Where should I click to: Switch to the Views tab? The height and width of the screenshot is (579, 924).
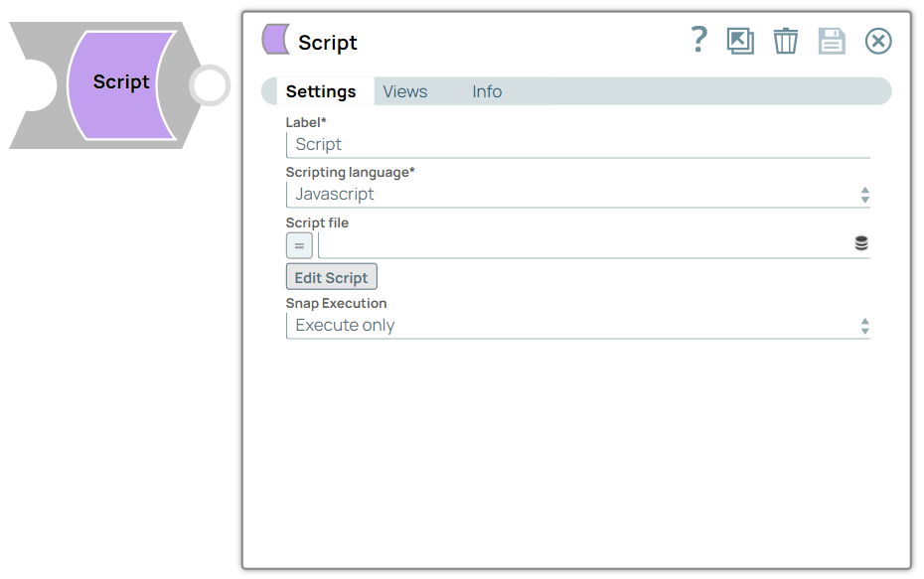pos(405,91)
